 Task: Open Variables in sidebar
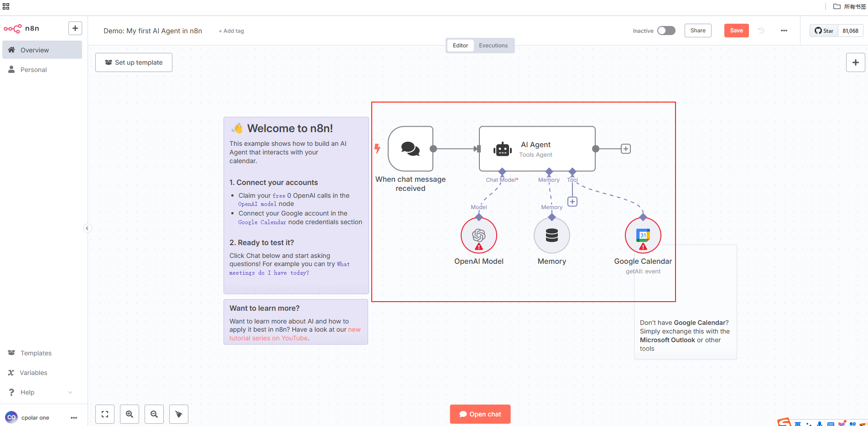(x=42, y=373)
